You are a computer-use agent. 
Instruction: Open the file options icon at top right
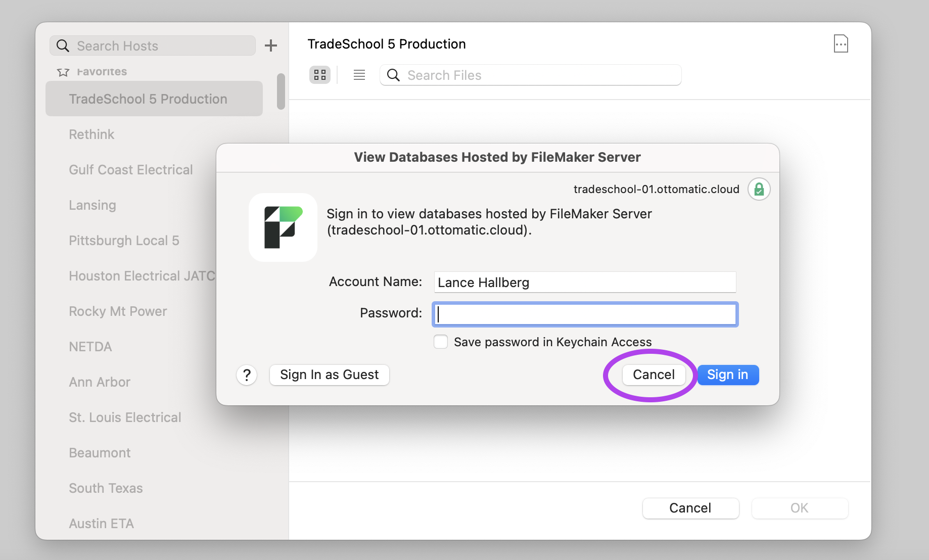[841, 43]
